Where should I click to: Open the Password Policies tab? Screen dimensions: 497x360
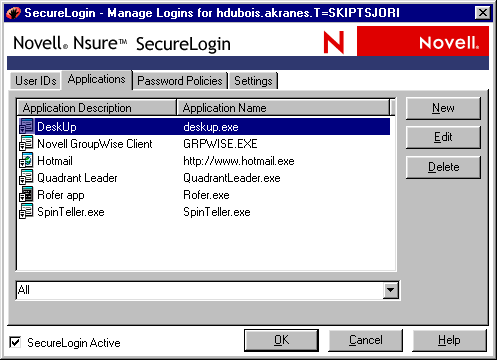[180, 81]
